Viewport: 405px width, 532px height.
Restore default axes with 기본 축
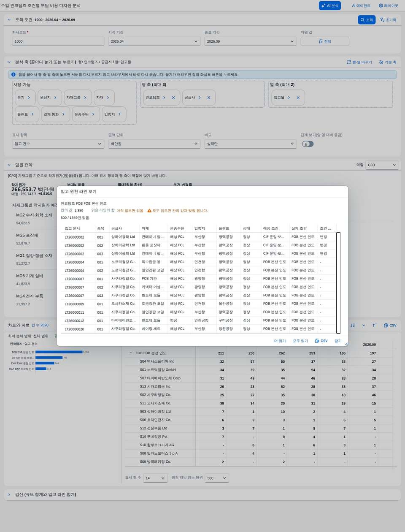(x=388, y=62)
